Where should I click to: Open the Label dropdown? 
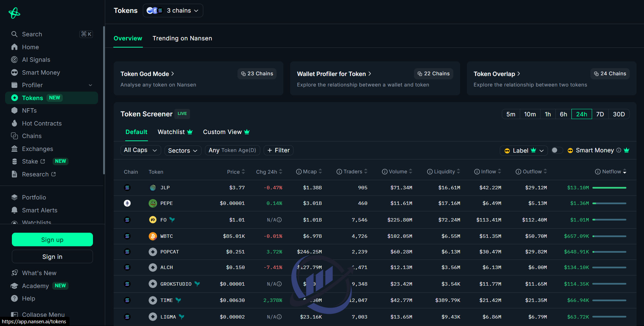click(524, 150)
